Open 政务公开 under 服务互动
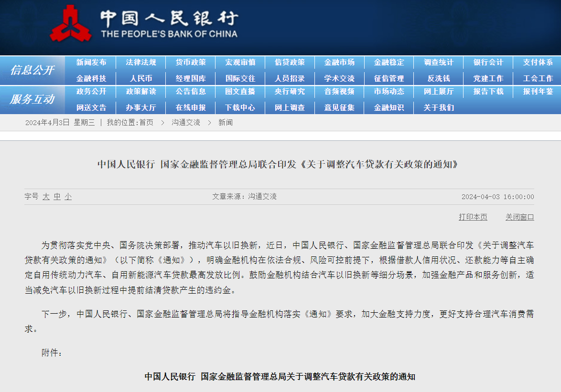This screenshot has height=392, width=561. tap(91, 92)
